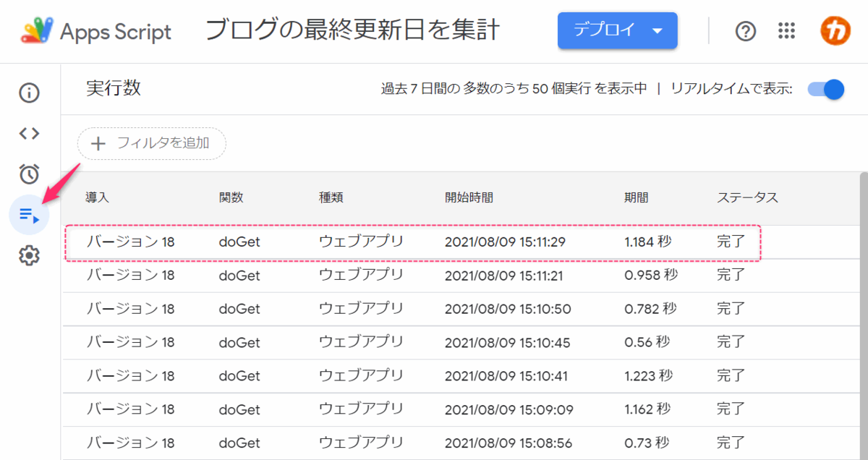Image resolution: width=868 pixels, height=460 pixels.
Task: Sort executions by the 開始時間 column
Action: pyautogui.click(x=469, y=197)
